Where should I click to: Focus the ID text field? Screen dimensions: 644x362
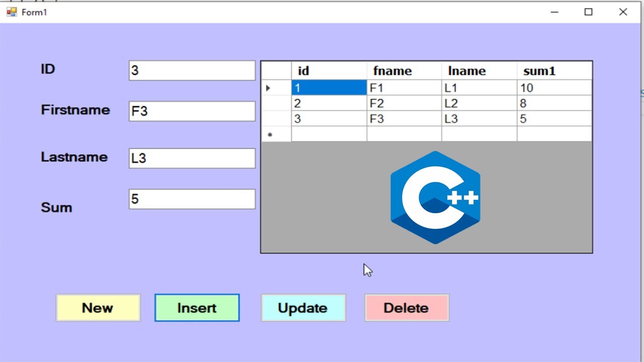(x=192, y=70)
